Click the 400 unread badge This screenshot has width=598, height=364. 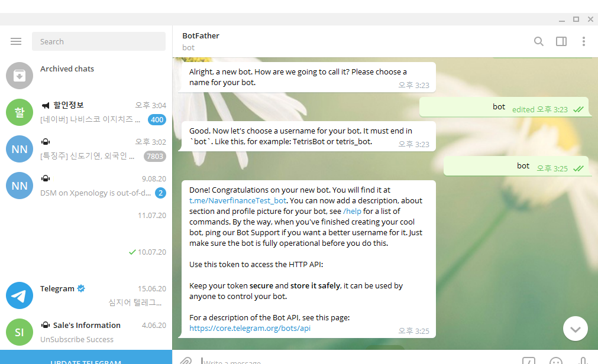[x=157, y=120]
